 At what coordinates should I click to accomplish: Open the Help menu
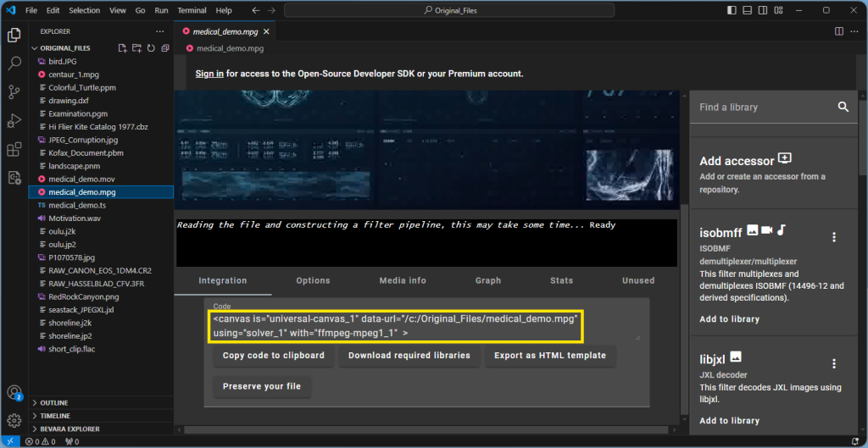coord(224,10)
